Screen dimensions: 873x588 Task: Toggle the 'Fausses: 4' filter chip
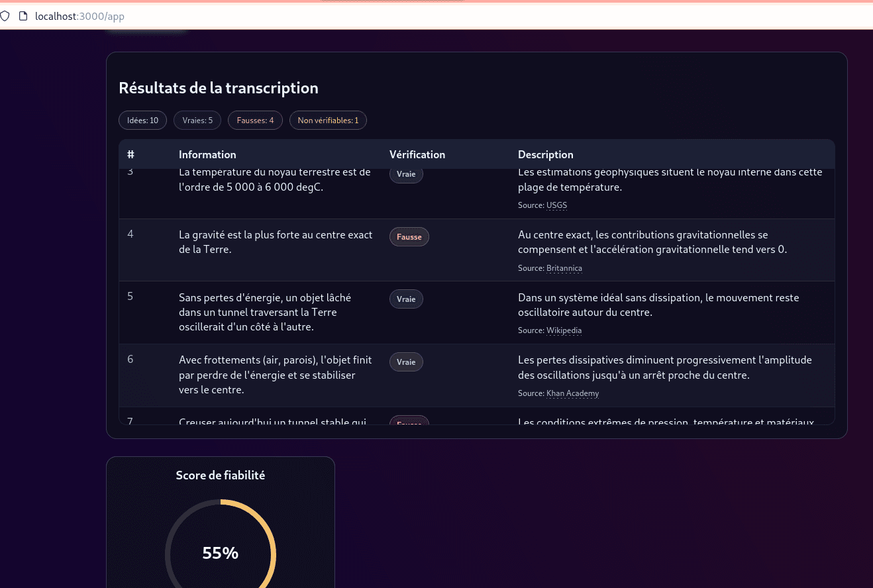click(255, 120)
